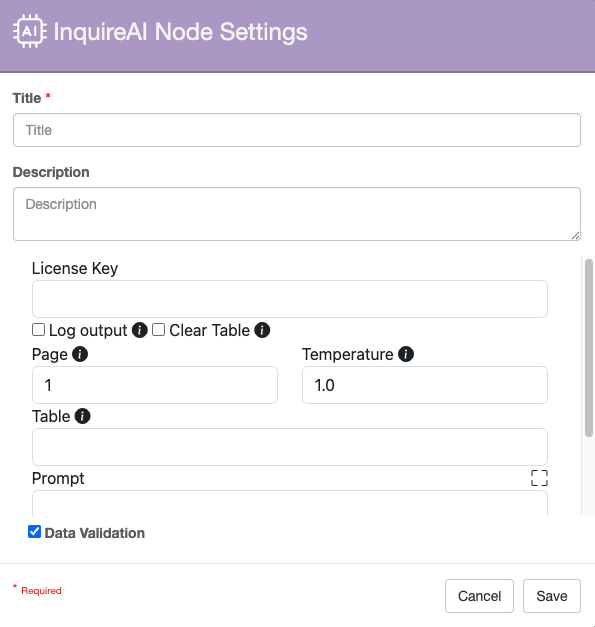The width and height of the screenshot is (595, 627).
Task: Click the Log output info icon
Action: coord(140,330)
